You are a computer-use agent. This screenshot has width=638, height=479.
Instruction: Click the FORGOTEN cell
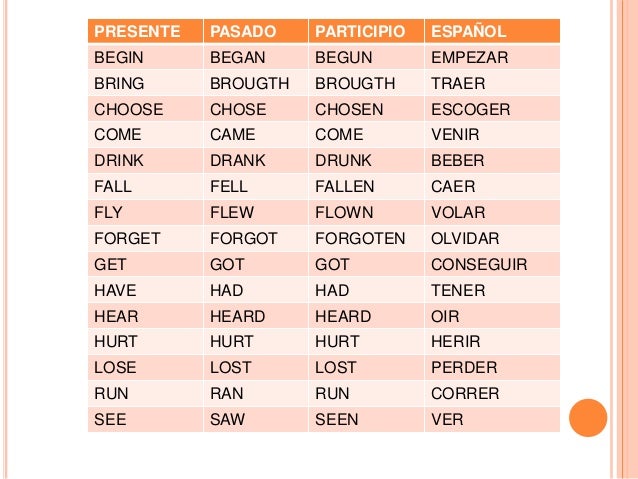[x=366, y=238]
